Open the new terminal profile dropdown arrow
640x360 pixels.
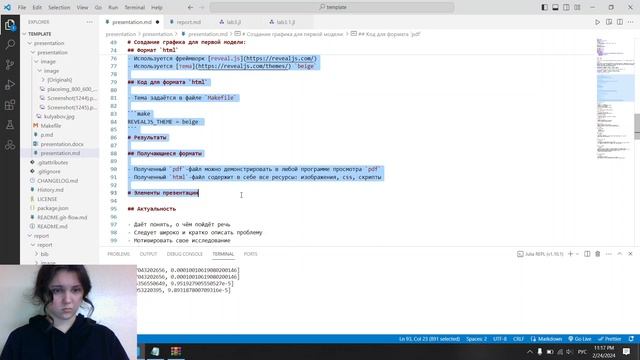point(577,254)
